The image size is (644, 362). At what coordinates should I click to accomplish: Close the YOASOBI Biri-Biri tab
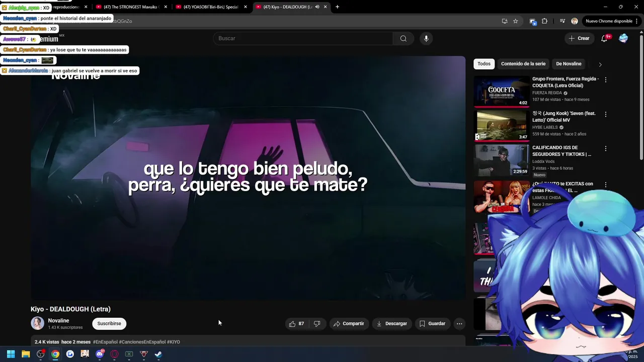click(x=246, y=7)
